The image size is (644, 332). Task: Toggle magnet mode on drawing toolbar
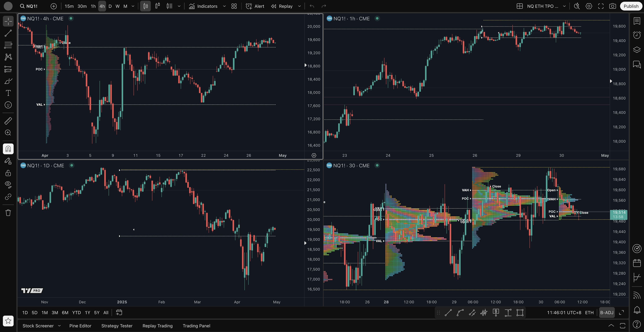[x=8, y=149]
